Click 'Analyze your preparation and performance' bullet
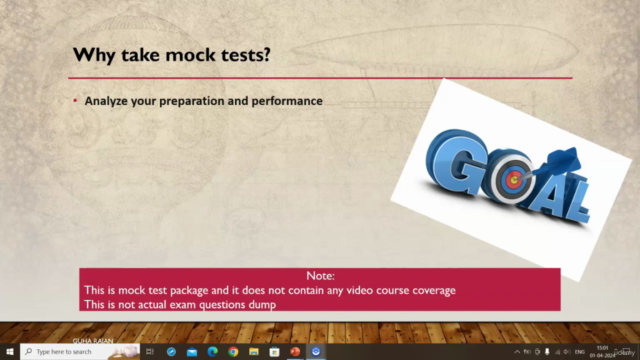Image resolution: width=640 pixels, height=360 pixels. point(203,101)
